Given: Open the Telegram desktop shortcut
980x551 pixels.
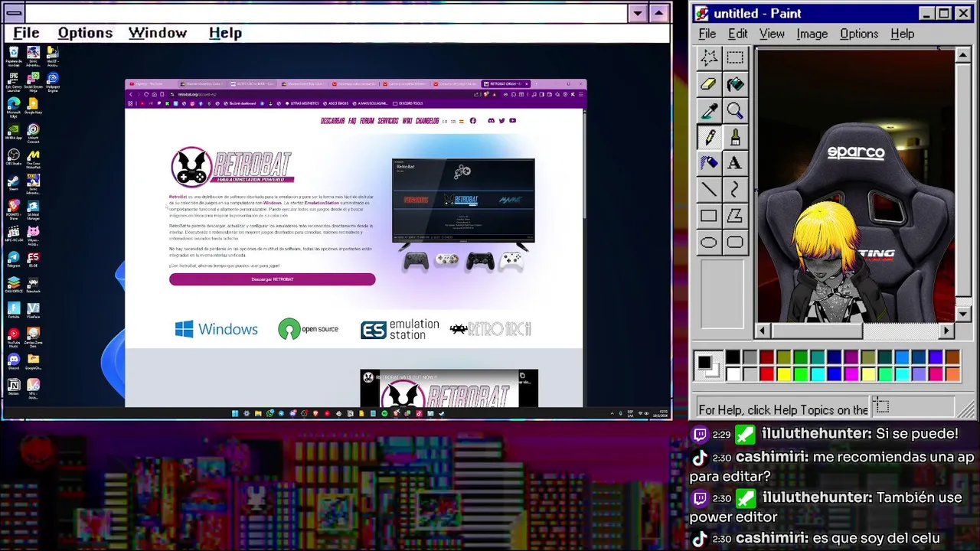Looking at the screenshot, I should 13,260.
